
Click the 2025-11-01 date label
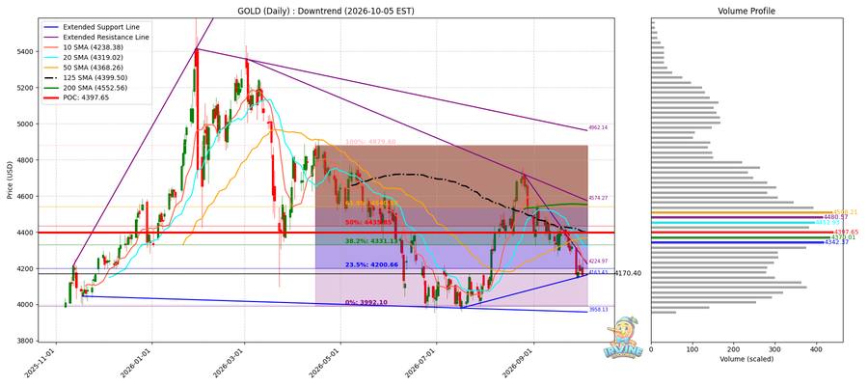(x=41, y=363)
